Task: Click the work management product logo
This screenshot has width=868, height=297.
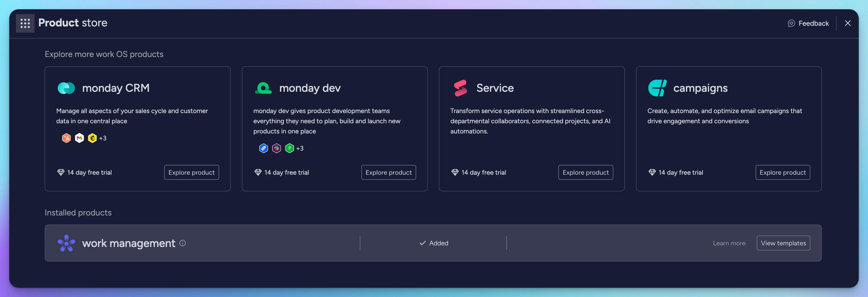Action: (66, 243)
